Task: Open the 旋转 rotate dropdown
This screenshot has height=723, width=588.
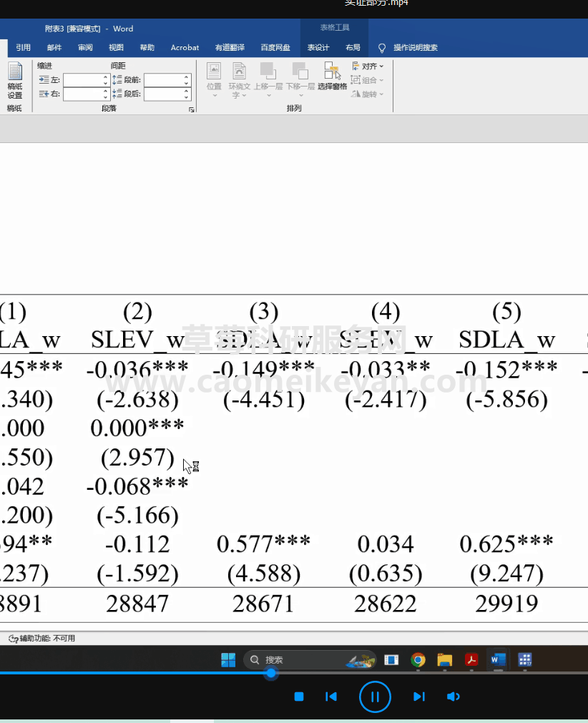Action: (367, 94)
